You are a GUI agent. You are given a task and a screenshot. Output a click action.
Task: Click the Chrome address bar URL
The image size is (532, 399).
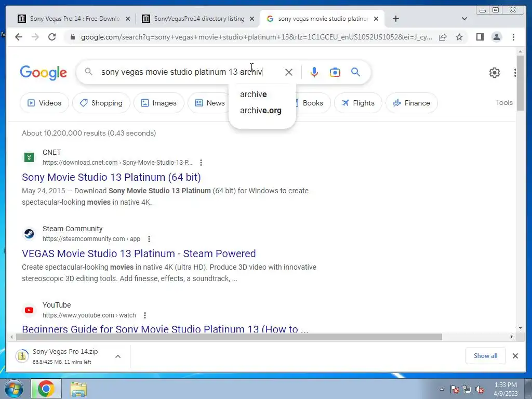tap(256, 37)
